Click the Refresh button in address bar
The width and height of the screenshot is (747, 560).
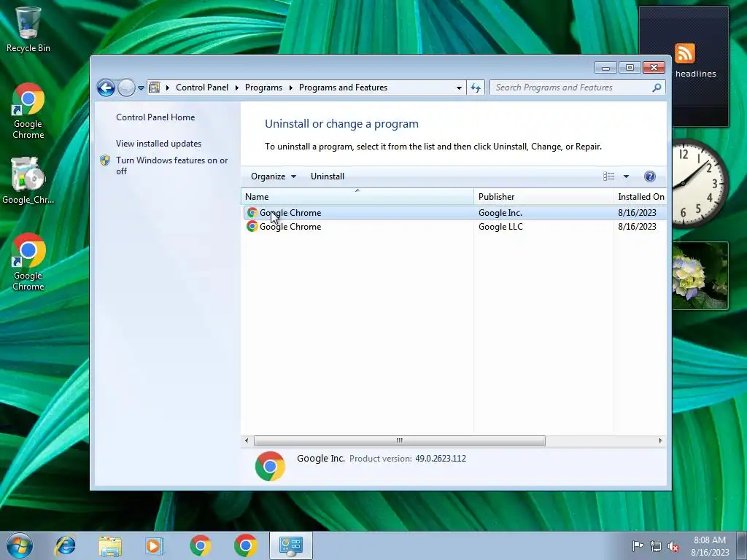click(x=476, y=87)
